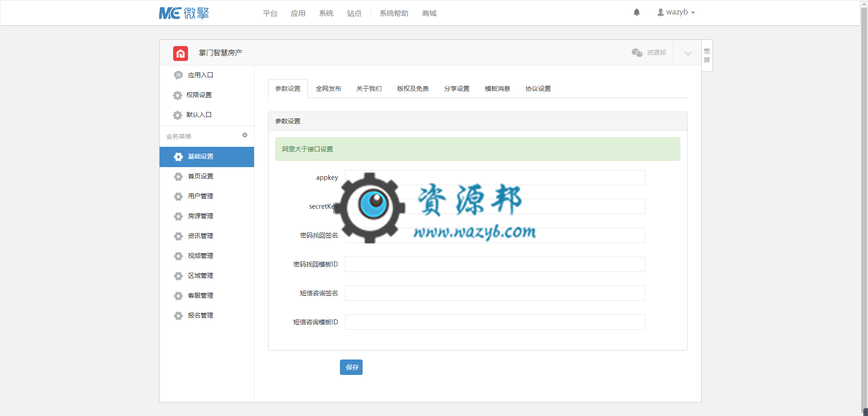
Task: Click the gear icon for 基础设置
Action: click(x=178, y=157)
